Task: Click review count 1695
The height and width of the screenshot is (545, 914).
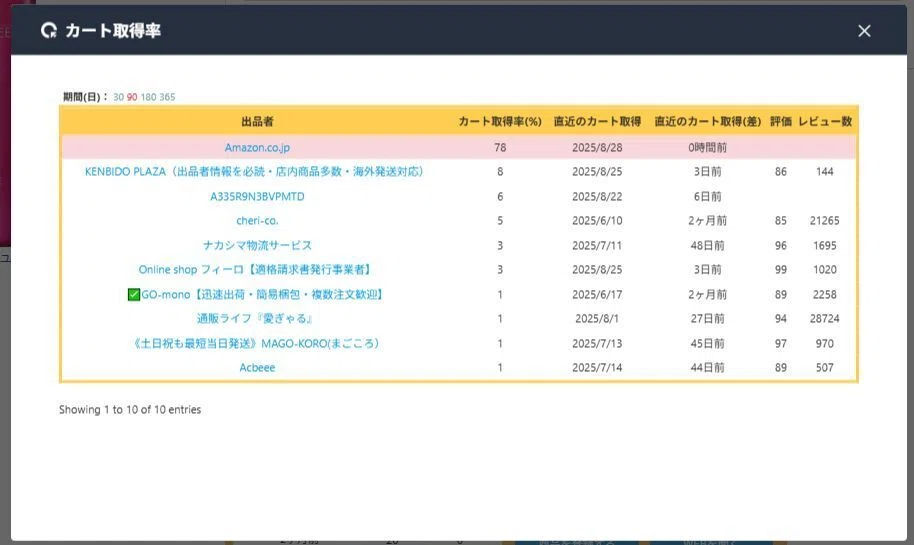Action: click(825, 245)
